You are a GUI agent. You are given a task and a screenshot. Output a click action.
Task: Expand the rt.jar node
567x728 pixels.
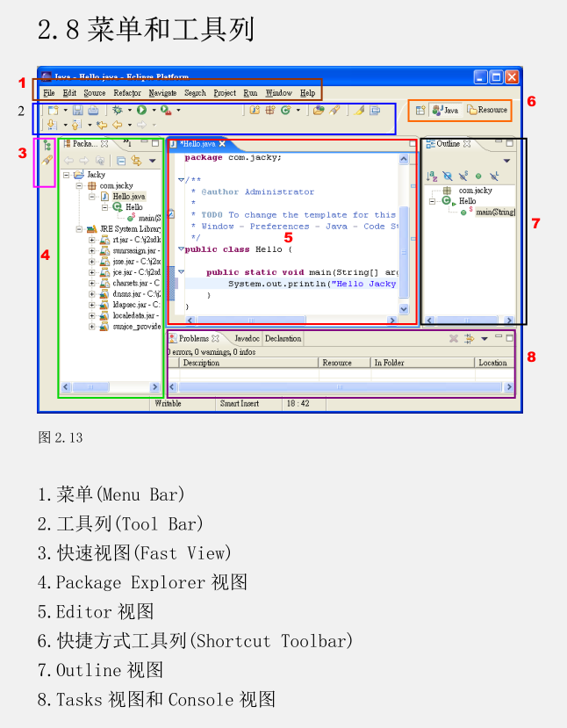92,240
